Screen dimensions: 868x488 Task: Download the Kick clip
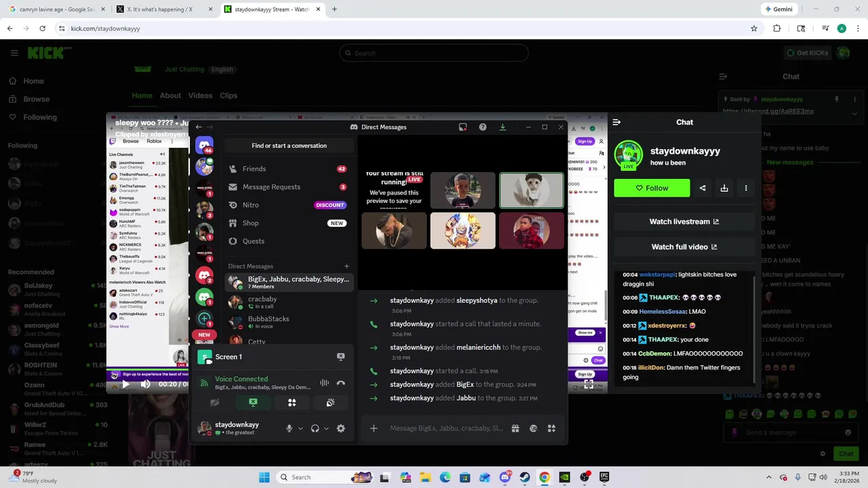point(724,188)
